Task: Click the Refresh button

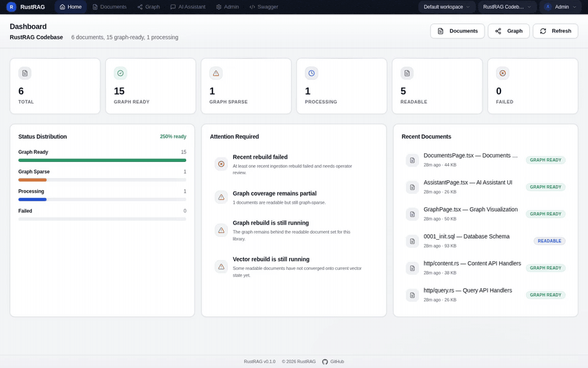Action: [x=555, y=31]
